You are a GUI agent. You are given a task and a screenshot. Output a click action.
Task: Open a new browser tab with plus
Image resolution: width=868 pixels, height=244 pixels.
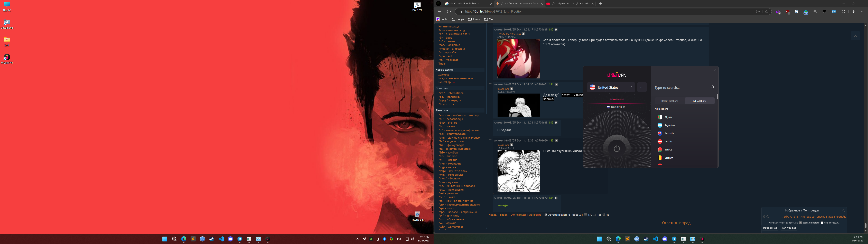600,3
